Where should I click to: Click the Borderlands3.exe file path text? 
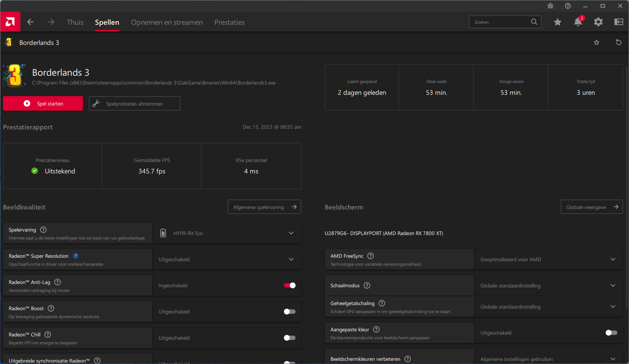point(154,83)
